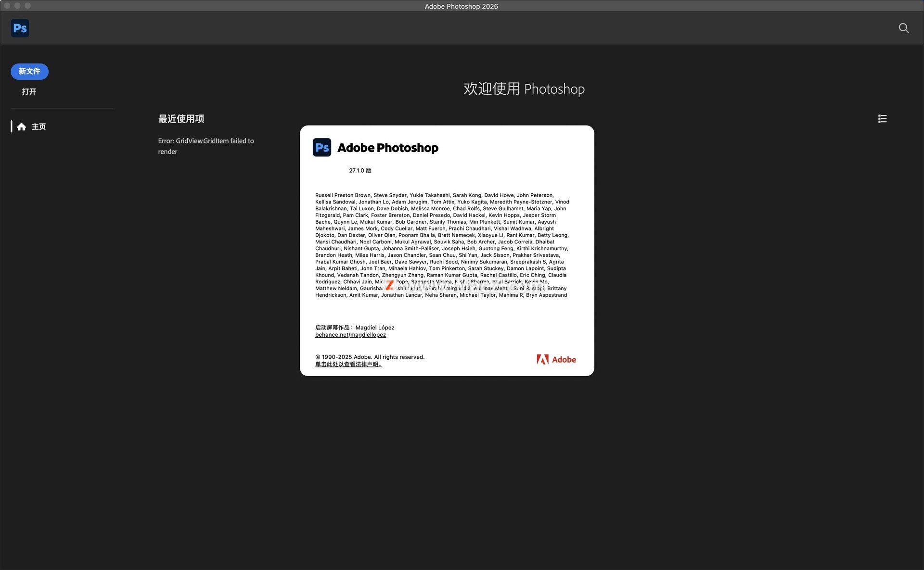Image resolution: width=924 pixels, height=570 pixels.
Task: Click the window close button at top-left
Action: [7, 6]
